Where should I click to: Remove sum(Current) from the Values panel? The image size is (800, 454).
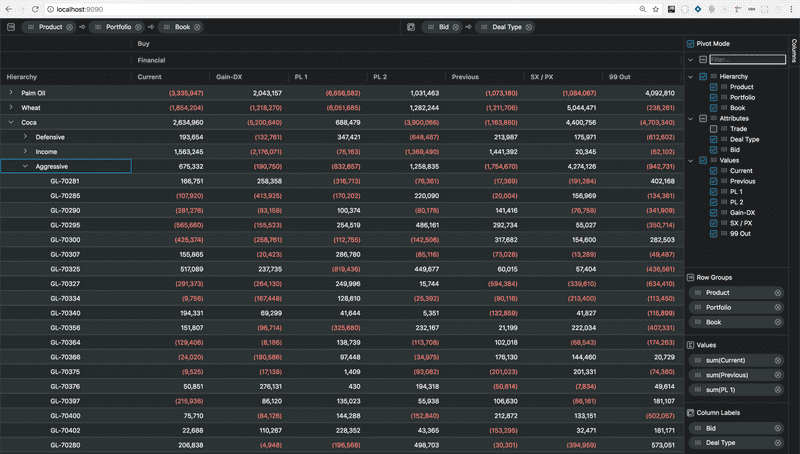[x=778, y=361]
